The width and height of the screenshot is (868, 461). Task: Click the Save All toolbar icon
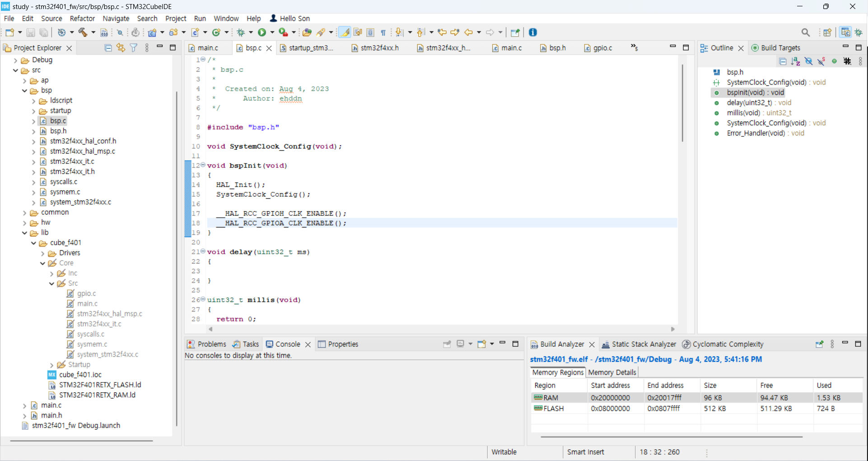tap(44, 33)
